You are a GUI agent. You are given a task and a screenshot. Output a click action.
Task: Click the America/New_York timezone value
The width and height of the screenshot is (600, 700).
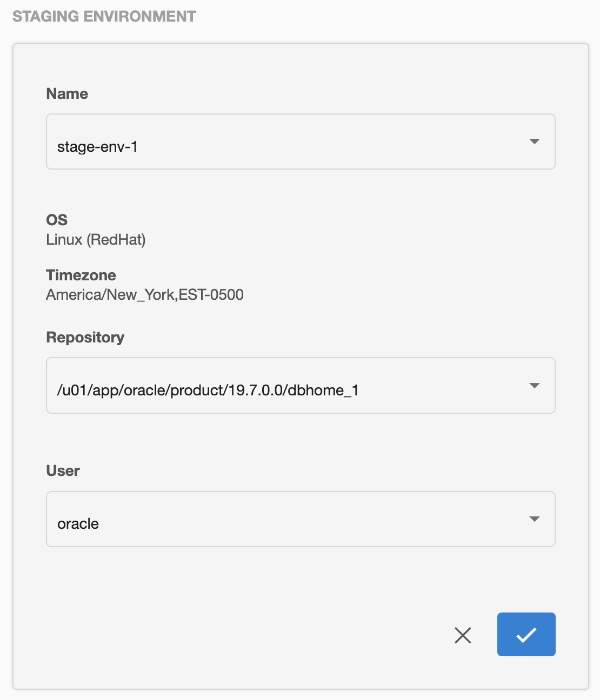[145, 295]
